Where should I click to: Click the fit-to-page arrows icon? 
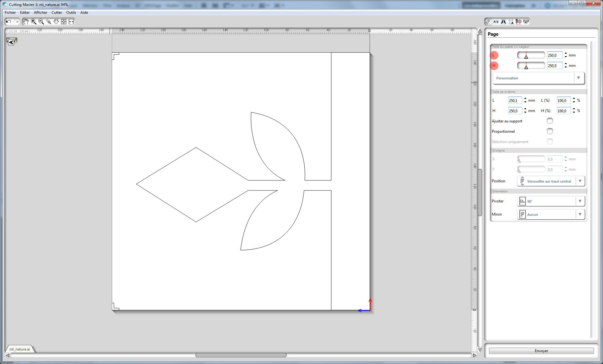(64, 22)
